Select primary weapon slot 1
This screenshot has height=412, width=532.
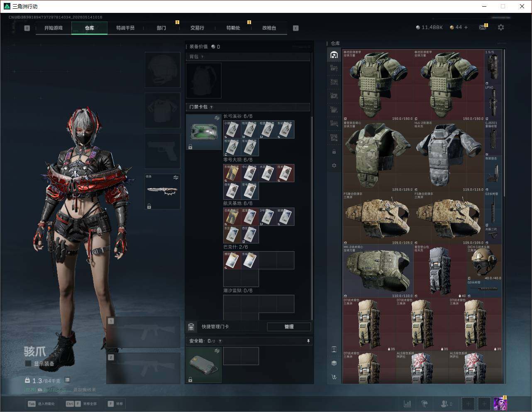point(143,332)
